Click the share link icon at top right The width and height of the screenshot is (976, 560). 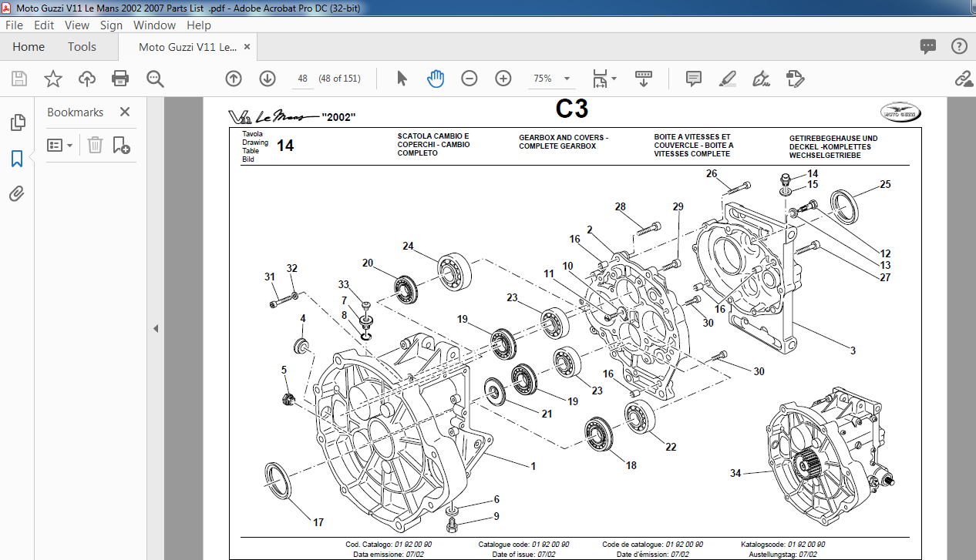[x=963, y=79]
